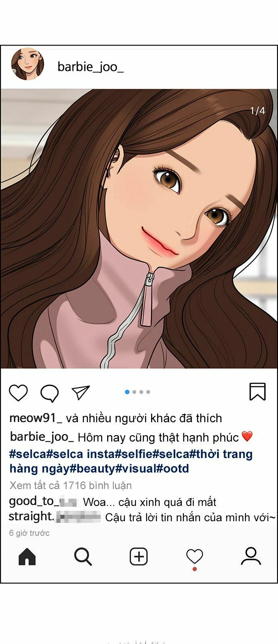This screenshot has width=278, height=644.
Task: Open barbie_joo_ profile picture in header
Action: click(27, 64)
